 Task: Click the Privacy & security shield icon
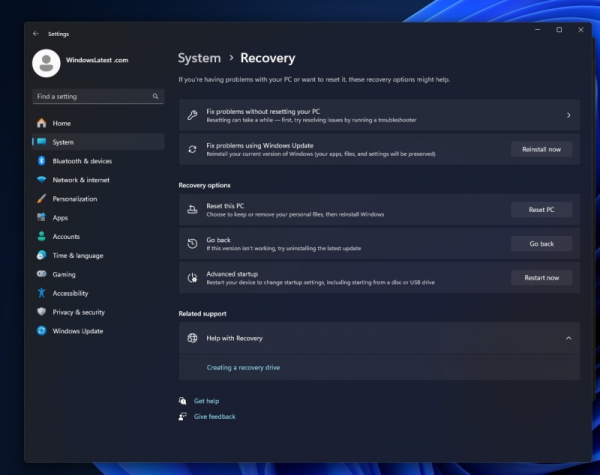tap(42, 312)
